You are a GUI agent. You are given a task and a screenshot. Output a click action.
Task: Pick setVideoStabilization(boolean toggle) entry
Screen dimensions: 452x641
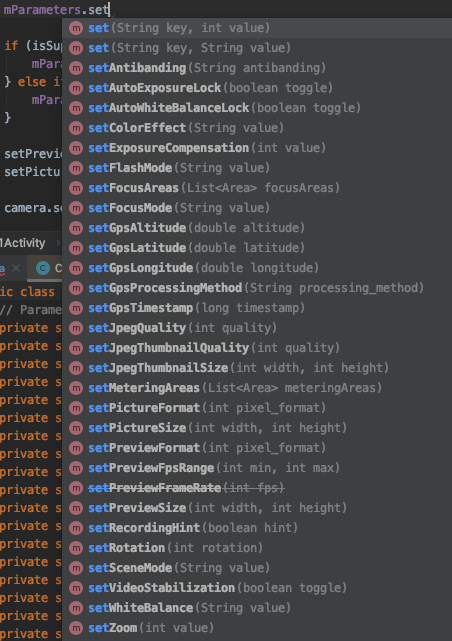click(257, 589)
